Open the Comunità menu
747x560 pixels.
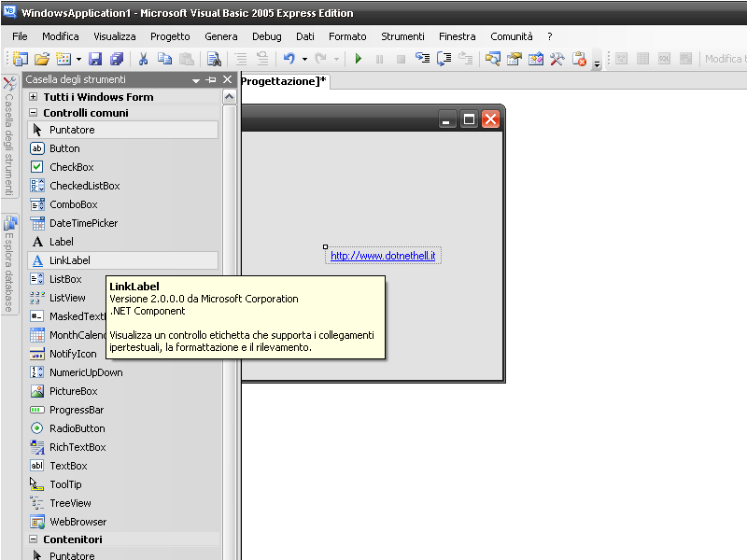coord(512,36)
